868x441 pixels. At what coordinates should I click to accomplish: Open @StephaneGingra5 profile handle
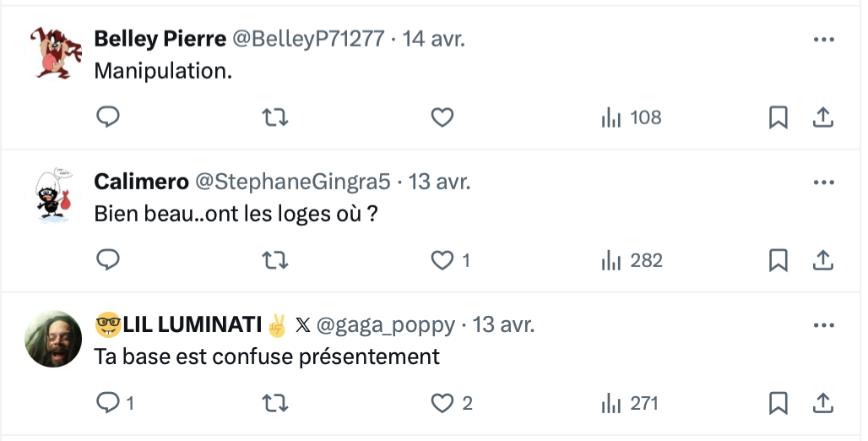point(293,182)
